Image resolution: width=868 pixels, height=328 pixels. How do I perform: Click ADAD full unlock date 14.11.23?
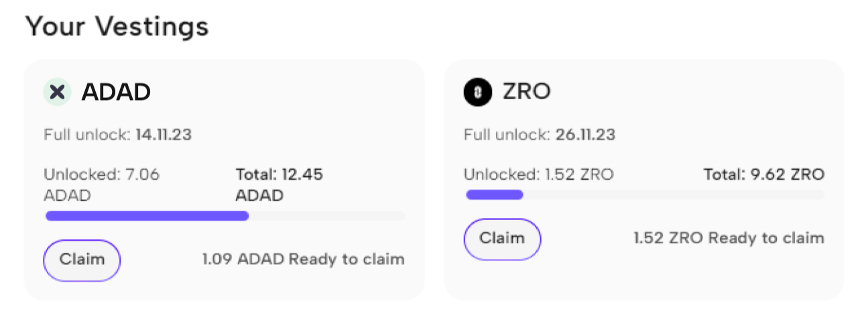164,135
